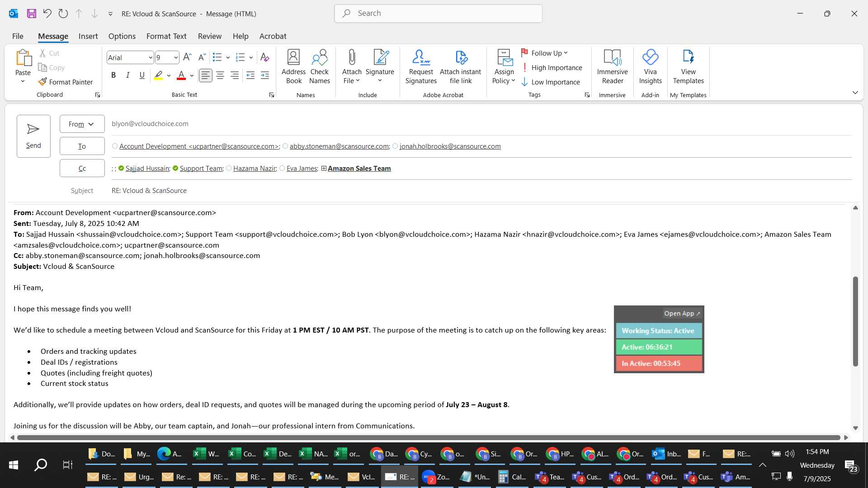Click the Save icon in title bar
Screen dimensions: 868x488
click(31, 14)
